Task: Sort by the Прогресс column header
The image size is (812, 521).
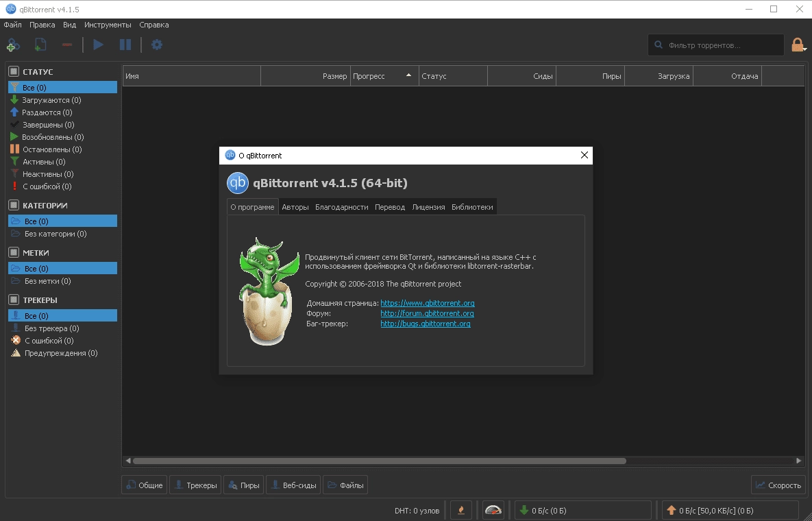Action: (384, 76)
